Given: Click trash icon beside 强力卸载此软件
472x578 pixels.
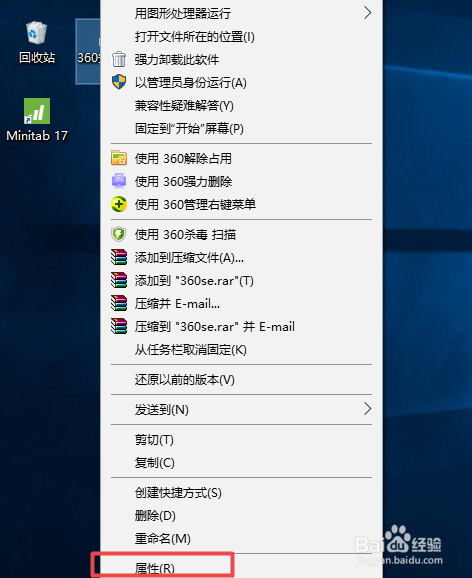Looking at the screenshot, I should (119, 59).
